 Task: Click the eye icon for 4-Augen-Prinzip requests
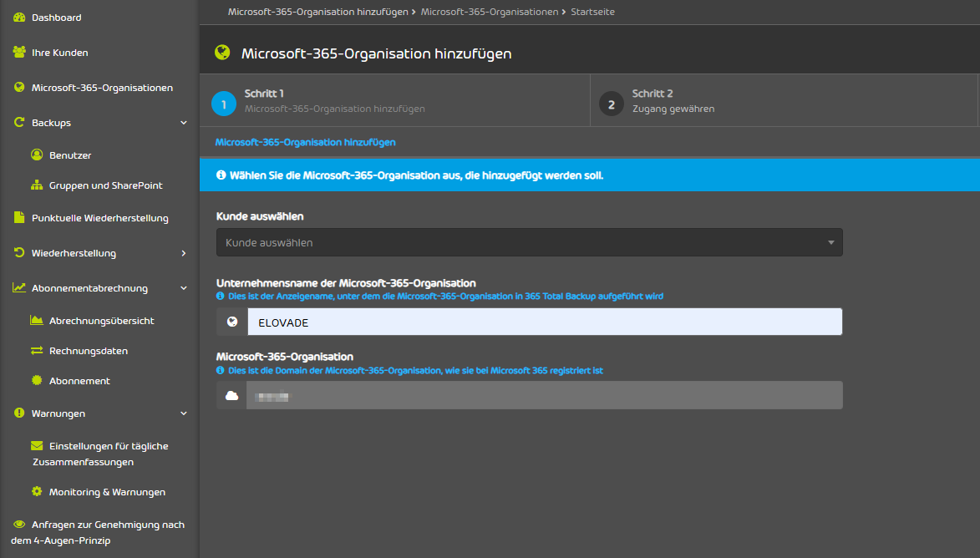click(x=19, y=525)
